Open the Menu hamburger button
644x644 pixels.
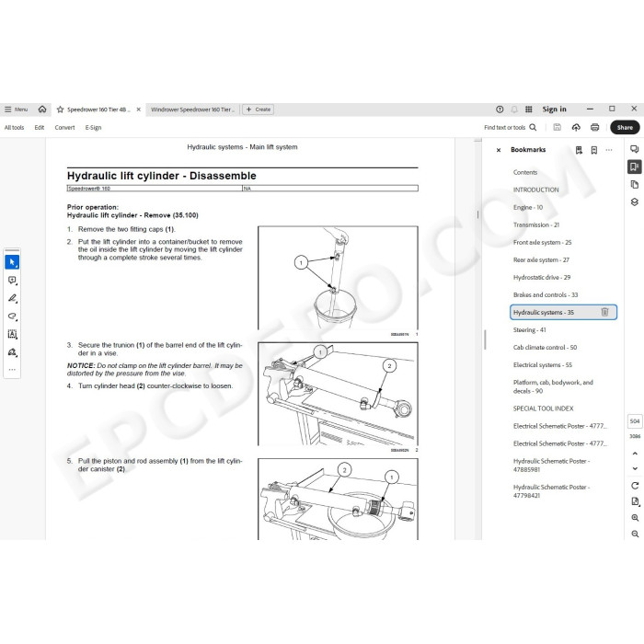(16, 109)
